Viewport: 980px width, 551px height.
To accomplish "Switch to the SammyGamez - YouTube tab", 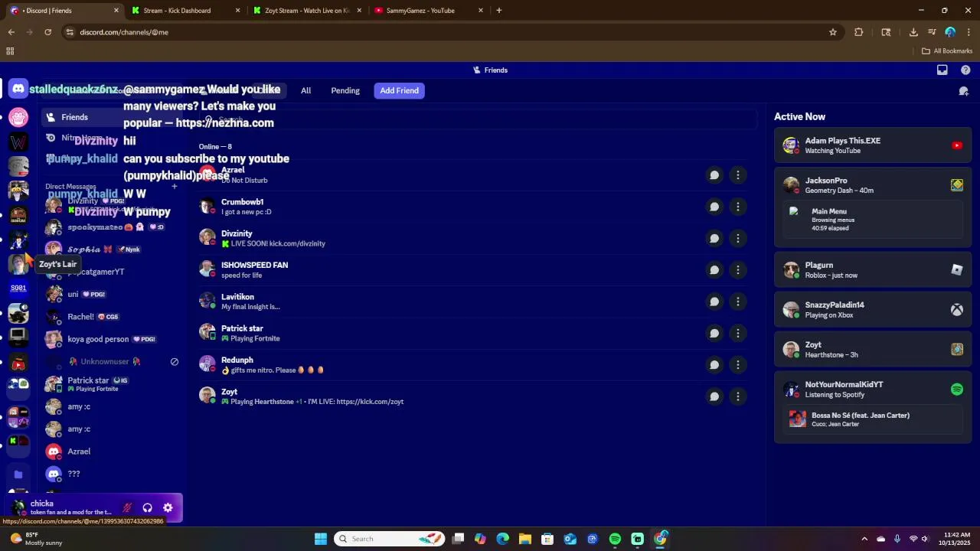I will tap(428, 11).
